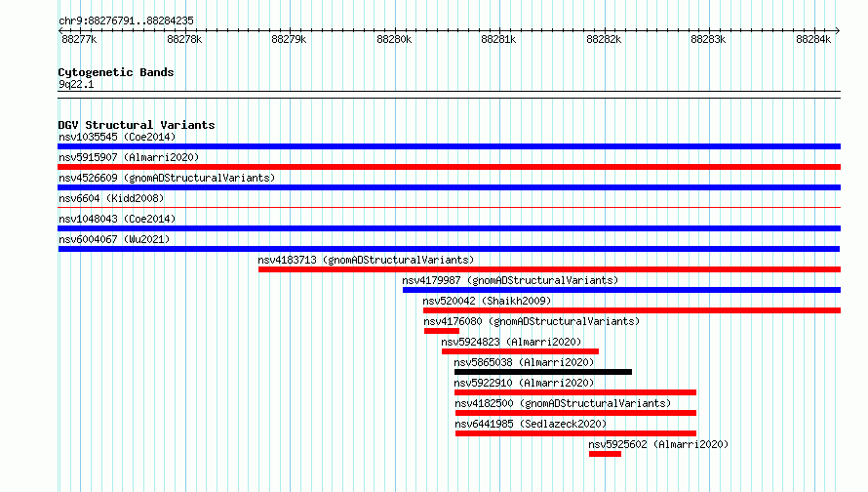Select the red bar for nsv520042
This screenshot has width=868, height=492.
[632, 310]
